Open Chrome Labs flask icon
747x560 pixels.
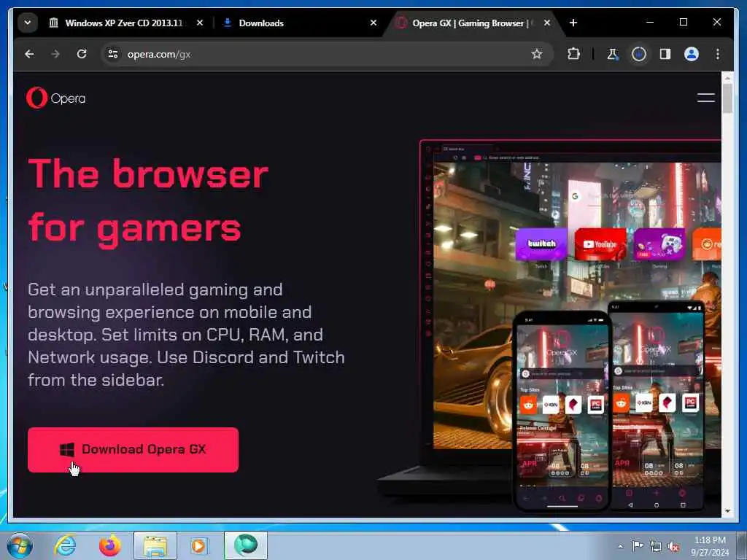pos(613,54)
